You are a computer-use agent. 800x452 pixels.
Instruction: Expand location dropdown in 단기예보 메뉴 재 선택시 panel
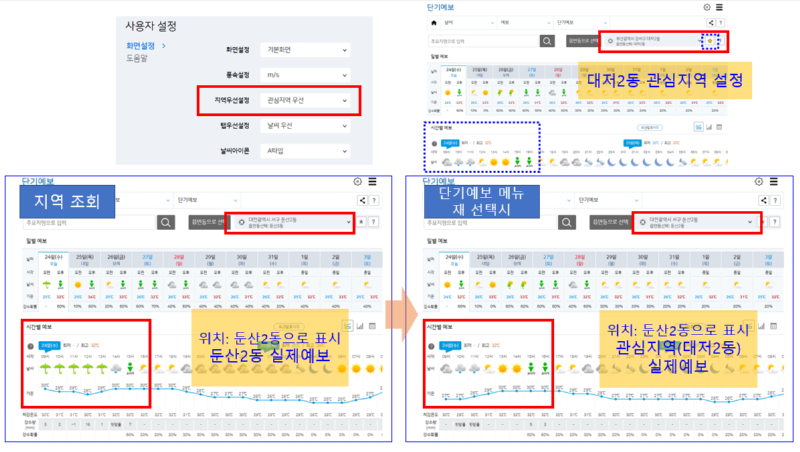[x=695, y=222]
